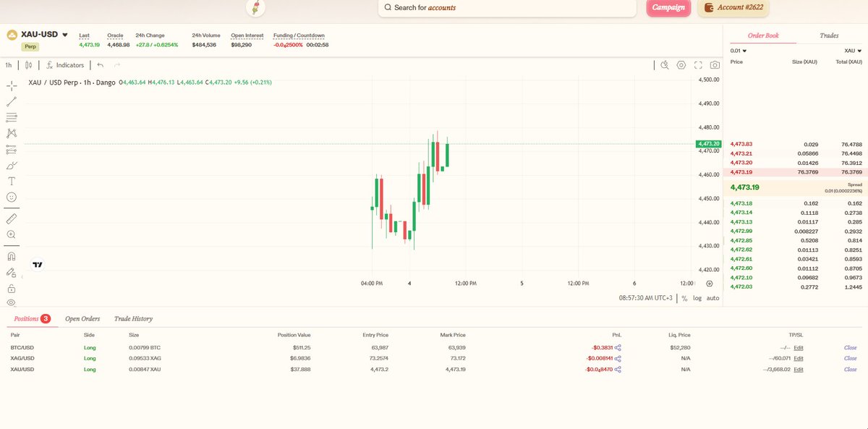Pick the text annotation tool
This screenshot has height=429, width=868.
(x=12, y=182)
